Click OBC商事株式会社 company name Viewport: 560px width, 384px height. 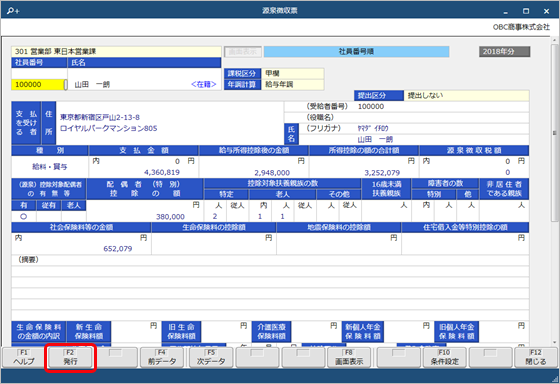coord(521,27)
